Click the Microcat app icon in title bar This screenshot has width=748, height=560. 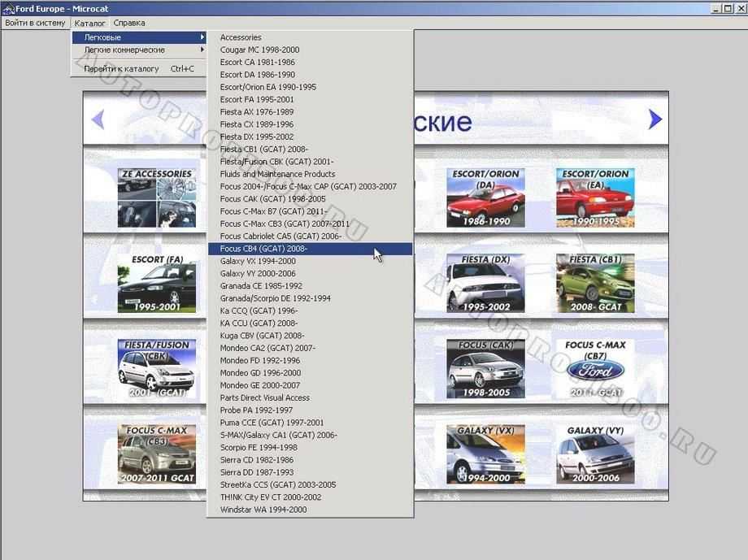[x=8, y=9]
